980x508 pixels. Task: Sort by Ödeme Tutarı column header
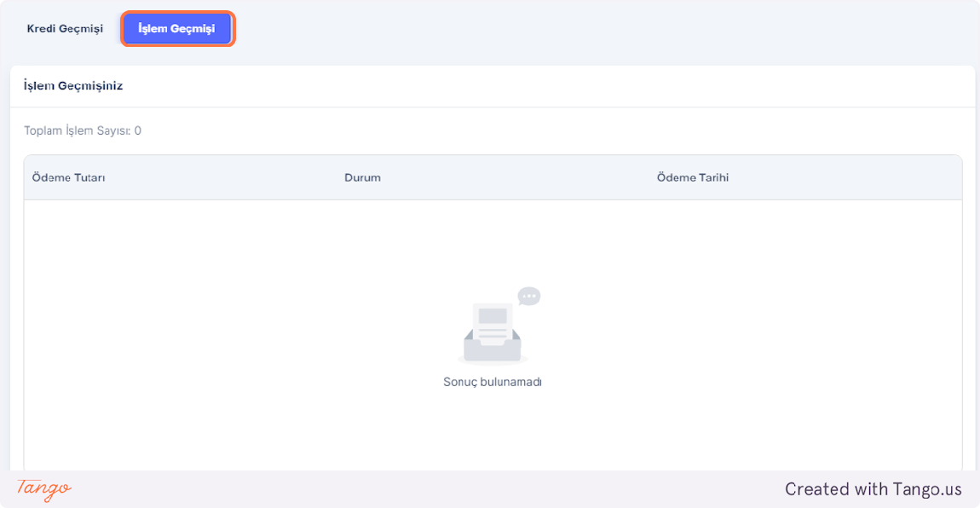pos(68,177)
